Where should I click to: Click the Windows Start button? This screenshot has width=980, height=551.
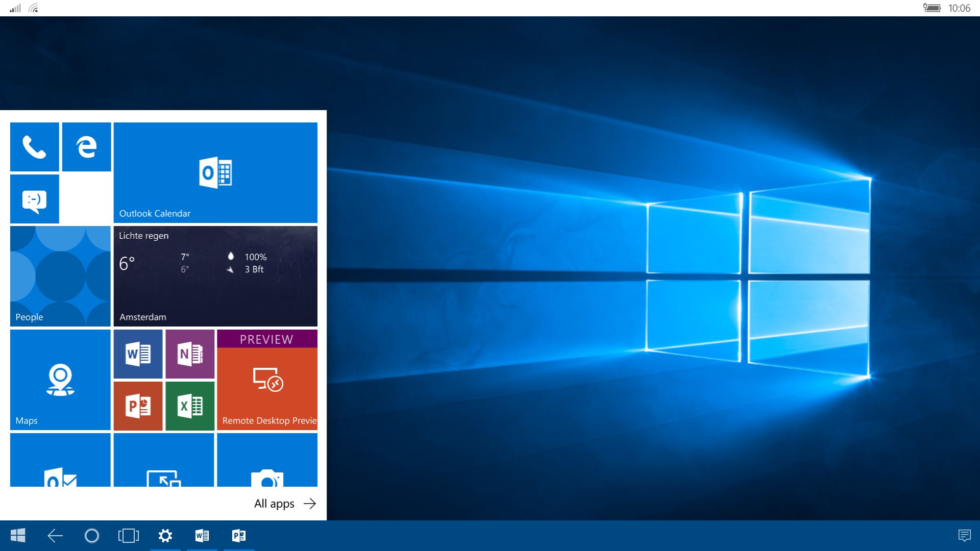(18, 536)
